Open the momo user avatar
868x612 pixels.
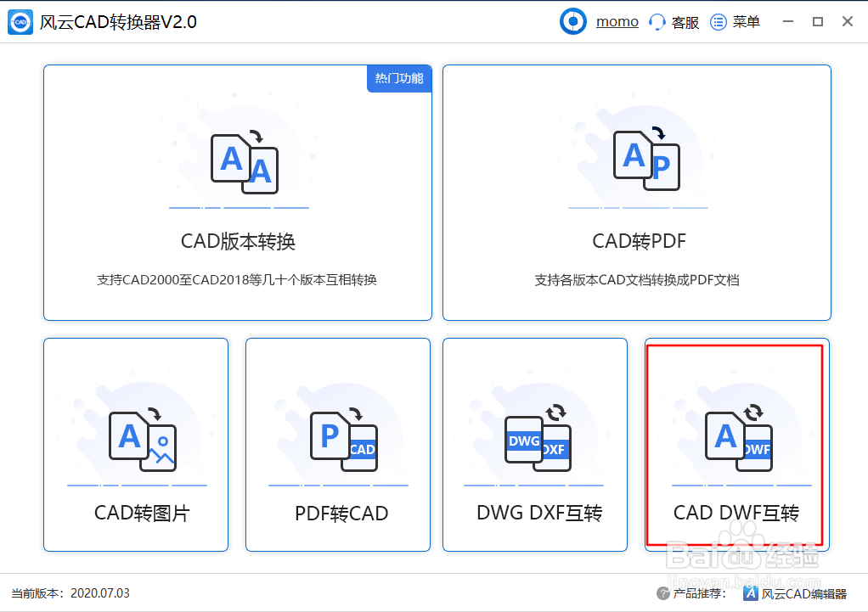[573, 21]
